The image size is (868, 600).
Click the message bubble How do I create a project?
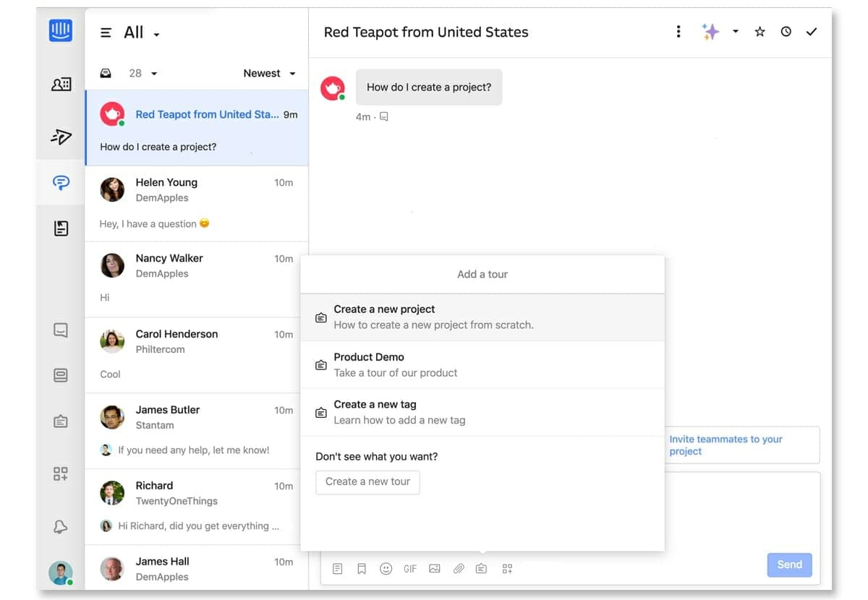(429, 87)
